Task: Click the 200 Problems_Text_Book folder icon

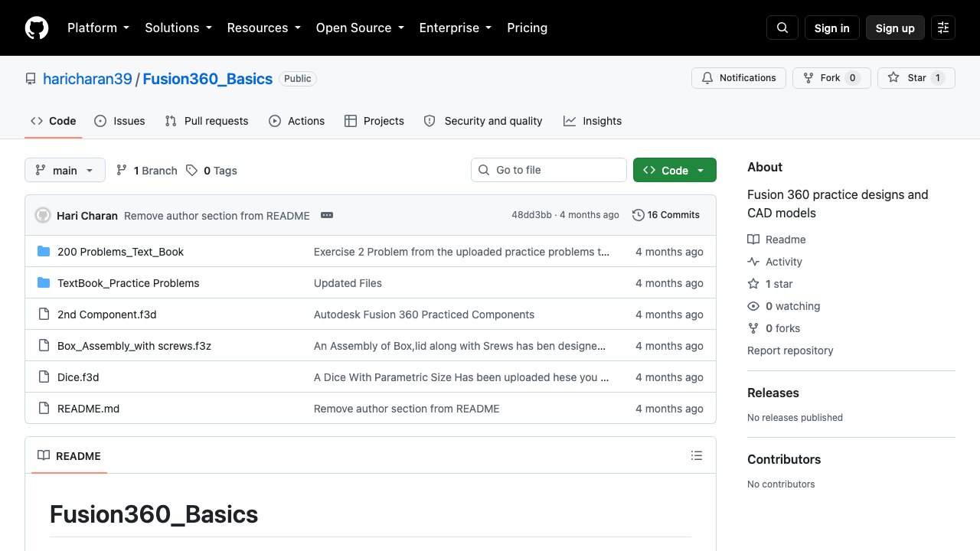Action: point(44,252)
